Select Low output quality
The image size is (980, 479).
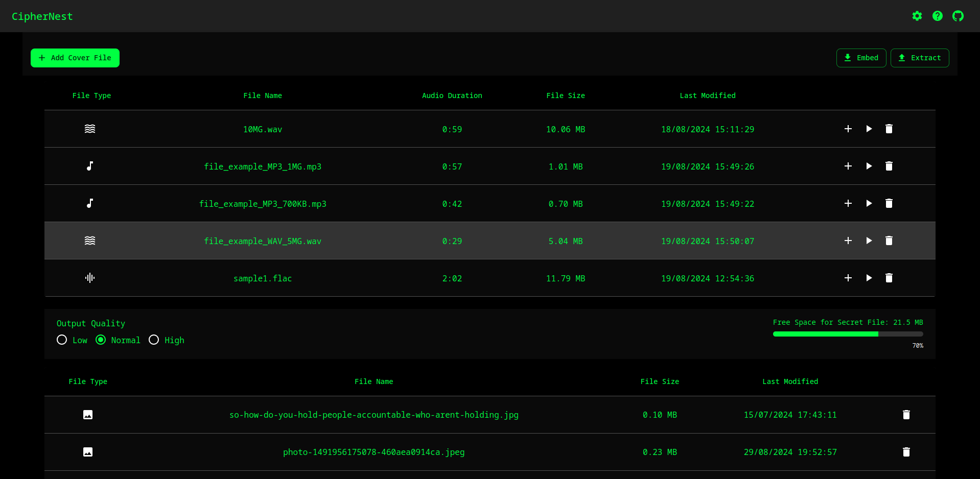pyautogui.click(x=62, y=340)
